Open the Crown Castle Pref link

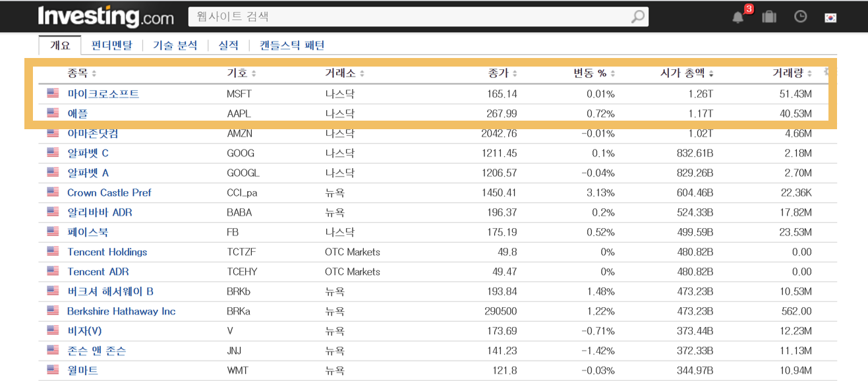[x=109, y=192]
